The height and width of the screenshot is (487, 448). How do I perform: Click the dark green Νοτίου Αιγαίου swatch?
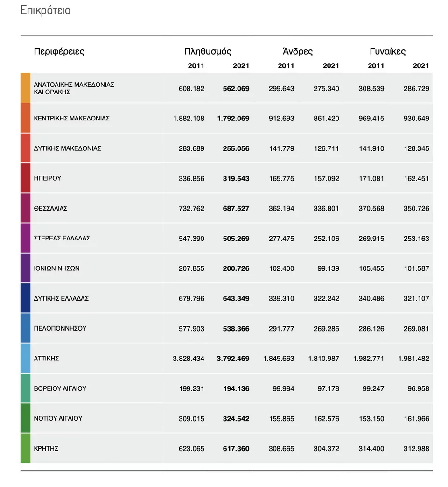tap(25, 418)
